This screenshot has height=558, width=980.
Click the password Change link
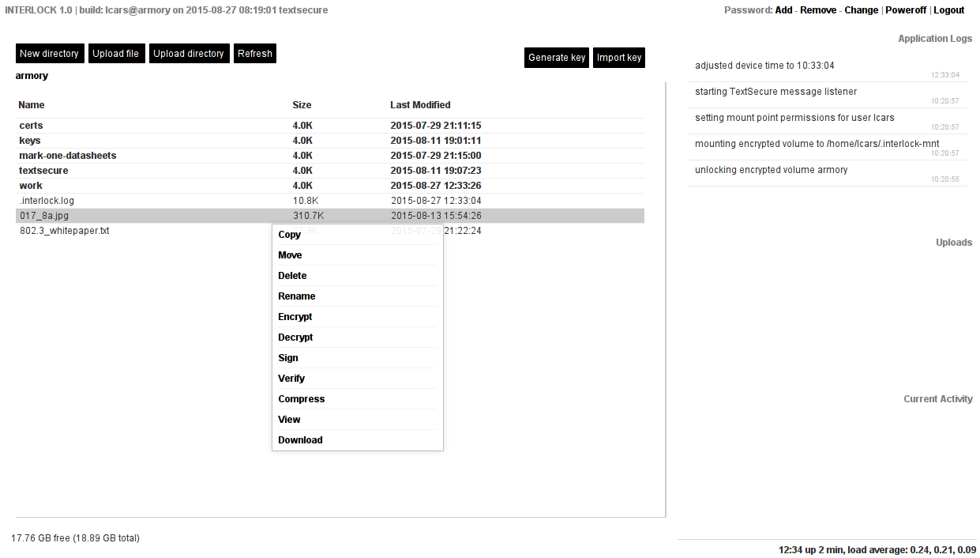(x=861, y=9)
